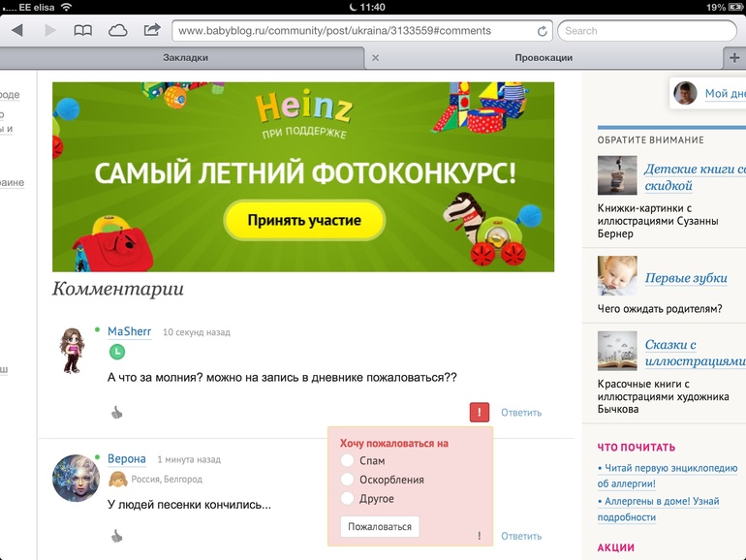Click Ответить under Верона's comment

click(x=521, y=536)
